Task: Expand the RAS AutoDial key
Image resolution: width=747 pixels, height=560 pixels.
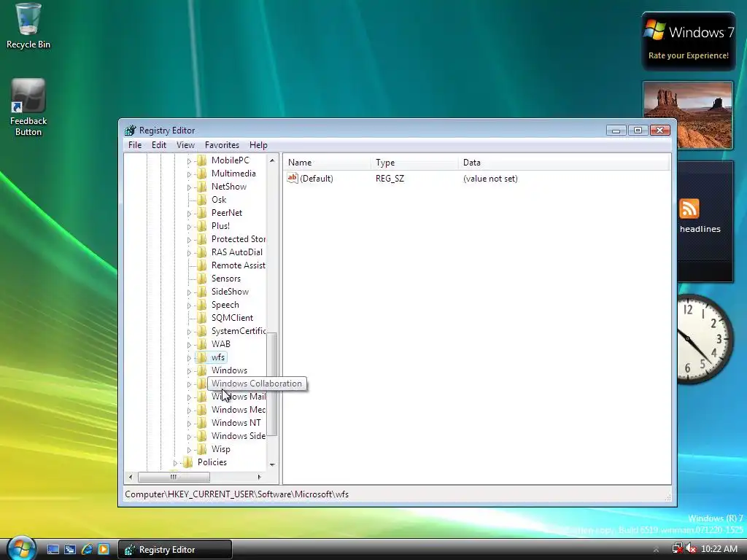Action: [x=189, y=253]
